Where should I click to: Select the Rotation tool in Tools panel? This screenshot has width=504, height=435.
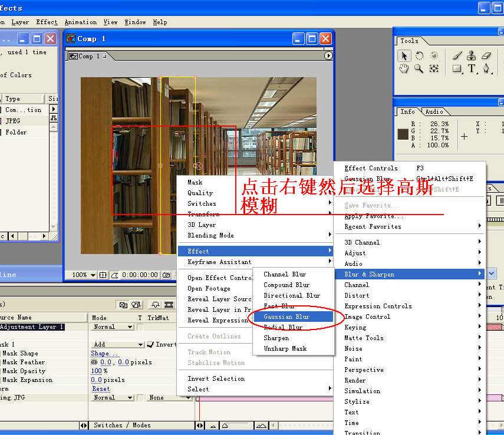(x=419, y=56)
